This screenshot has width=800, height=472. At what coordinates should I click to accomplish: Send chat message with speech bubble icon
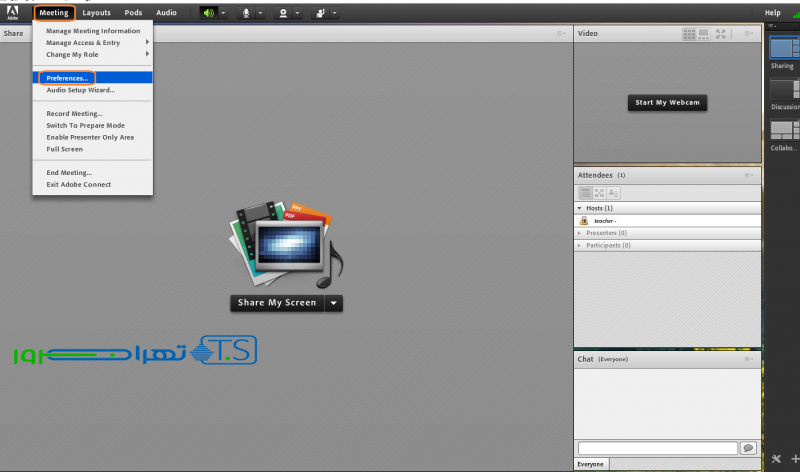click(747, 448)
